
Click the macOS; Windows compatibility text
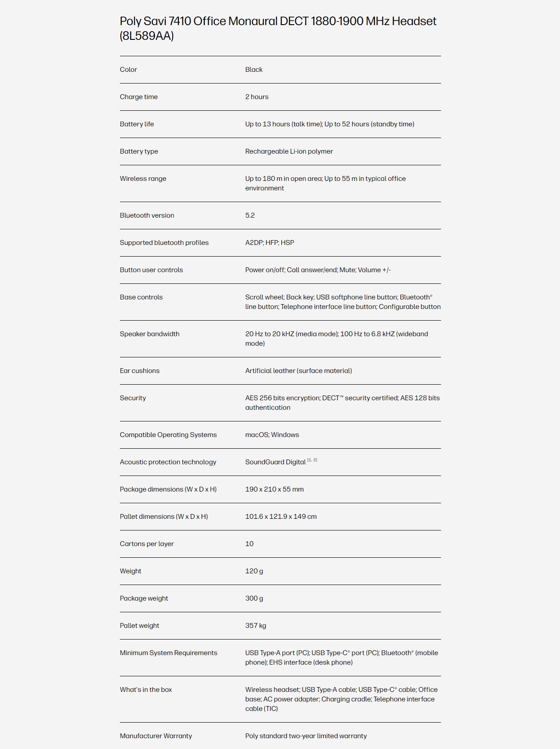tap(272, 435)
